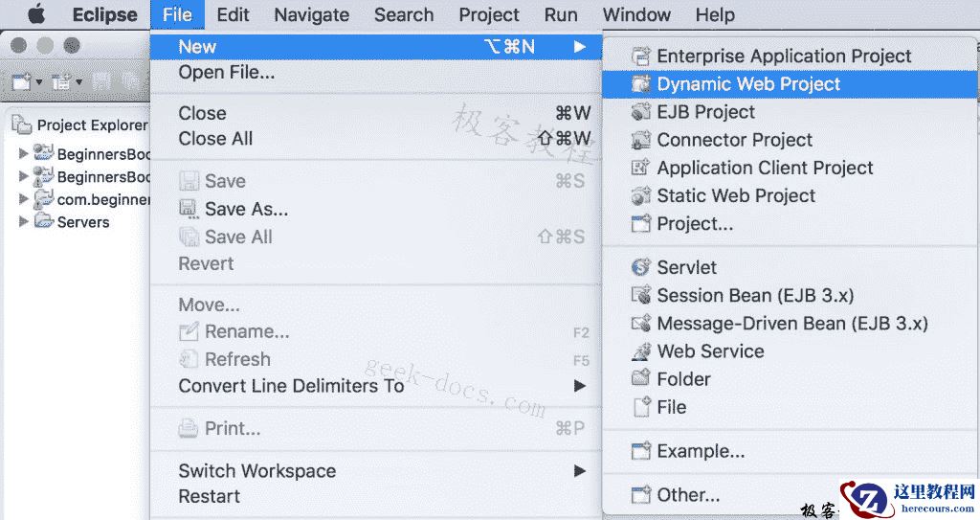
Task: Click the EJB Project icon
Action: click(640, 112)
